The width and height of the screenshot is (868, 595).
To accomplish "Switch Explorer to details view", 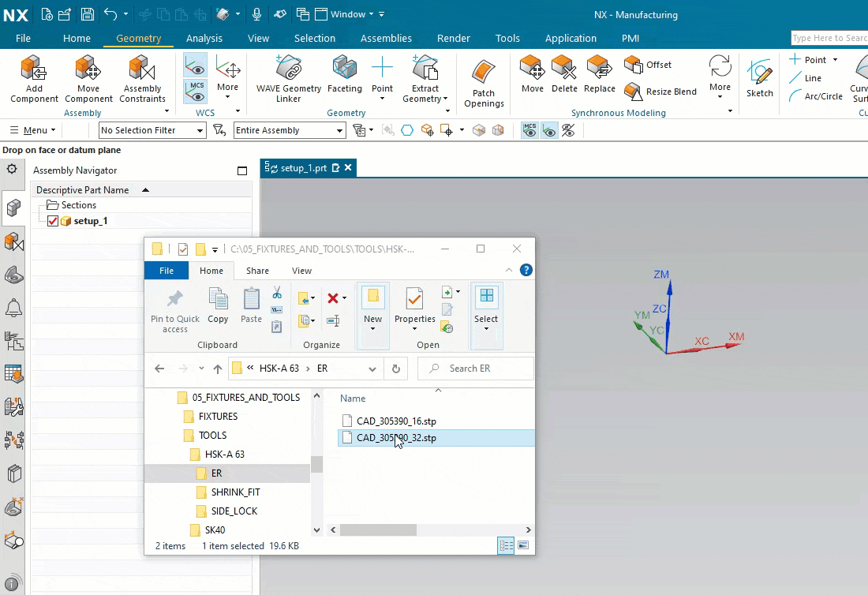I will [x=506, y=545].
